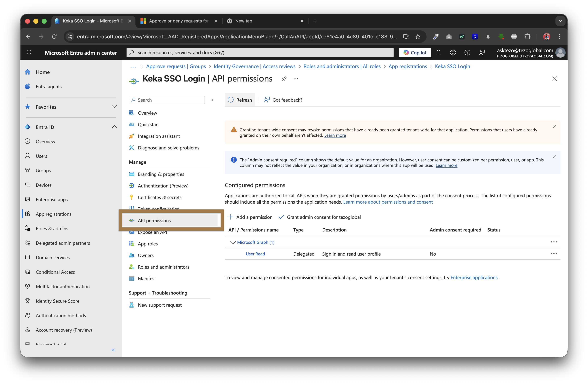Image resolution: width=588 pixels, height=384 pixels.
Task: Open the Copilot button
Action: pyautogui.click(x=415, y=52)
